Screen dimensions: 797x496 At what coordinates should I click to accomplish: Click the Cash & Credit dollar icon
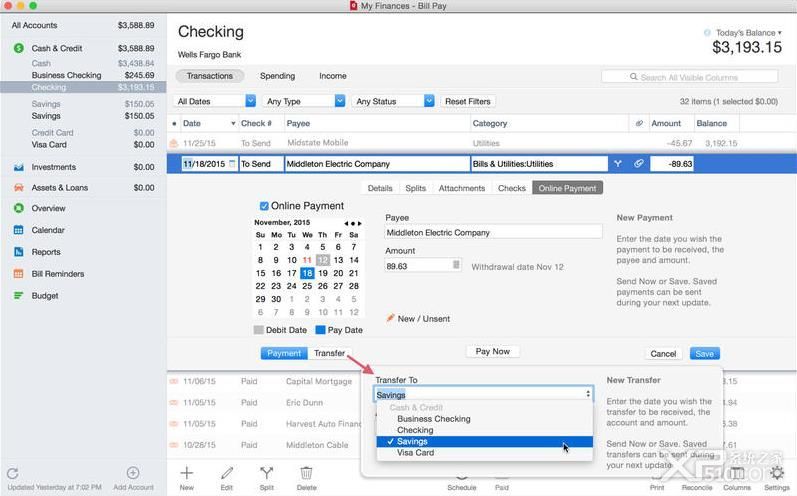[19, 48]
